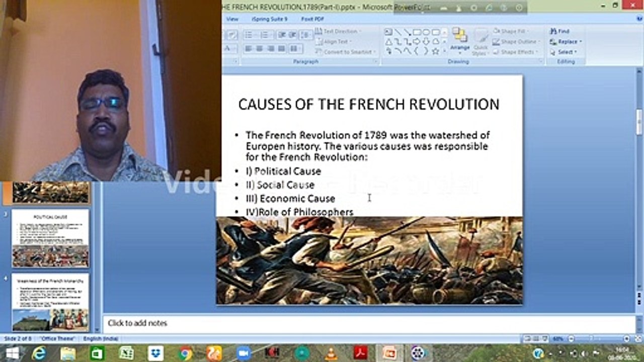
Task: Open the line spacing dropdown
Action: tap(306, 35)
